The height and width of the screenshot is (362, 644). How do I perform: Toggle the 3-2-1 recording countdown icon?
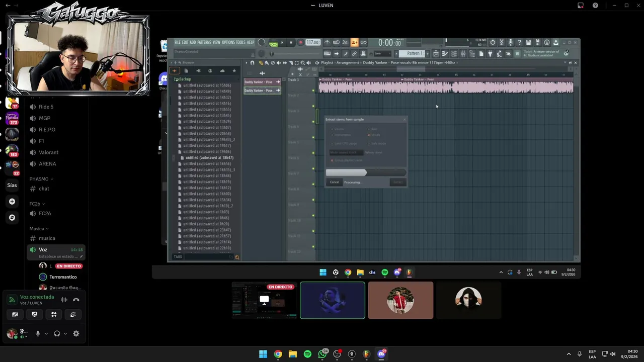click(345, 42)
